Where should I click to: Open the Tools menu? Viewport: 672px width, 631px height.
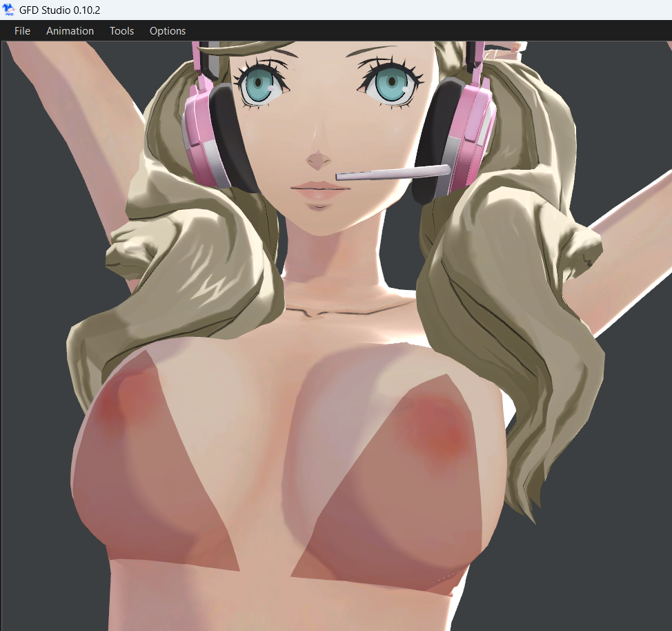tap(121, 31)
